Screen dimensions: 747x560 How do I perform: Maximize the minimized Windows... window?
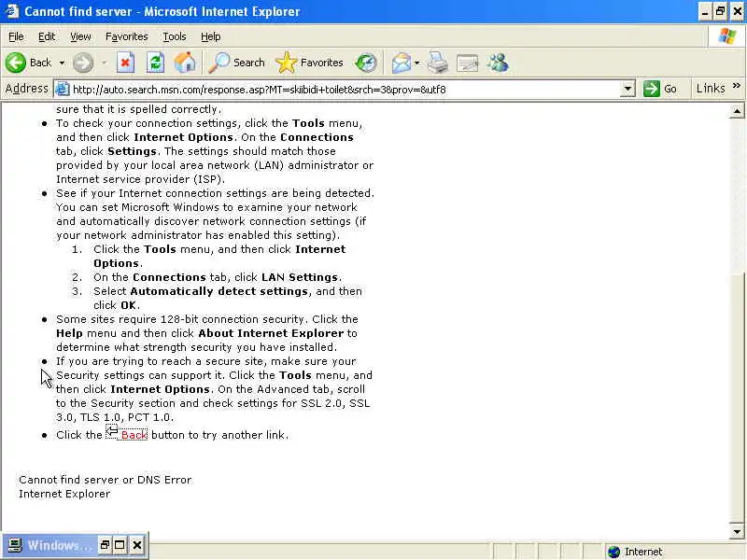(120, 545)
